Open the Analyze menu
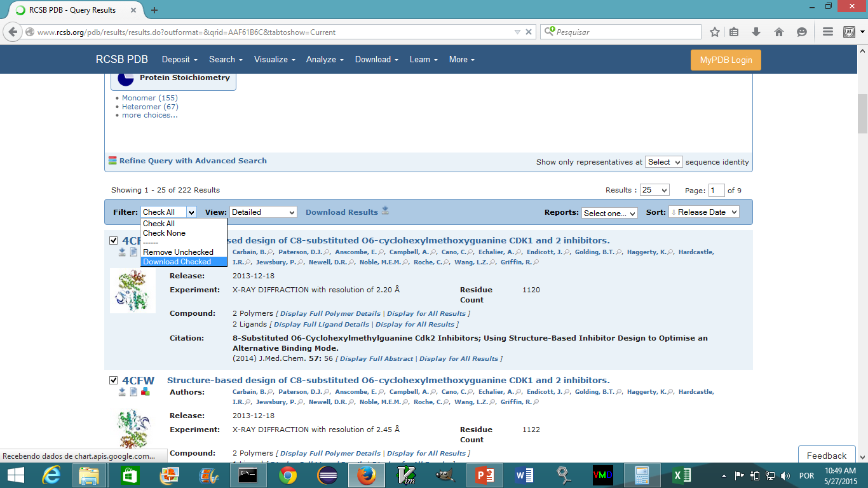The height and width of the screenshot is (488, 868). [x=325, y=59]
